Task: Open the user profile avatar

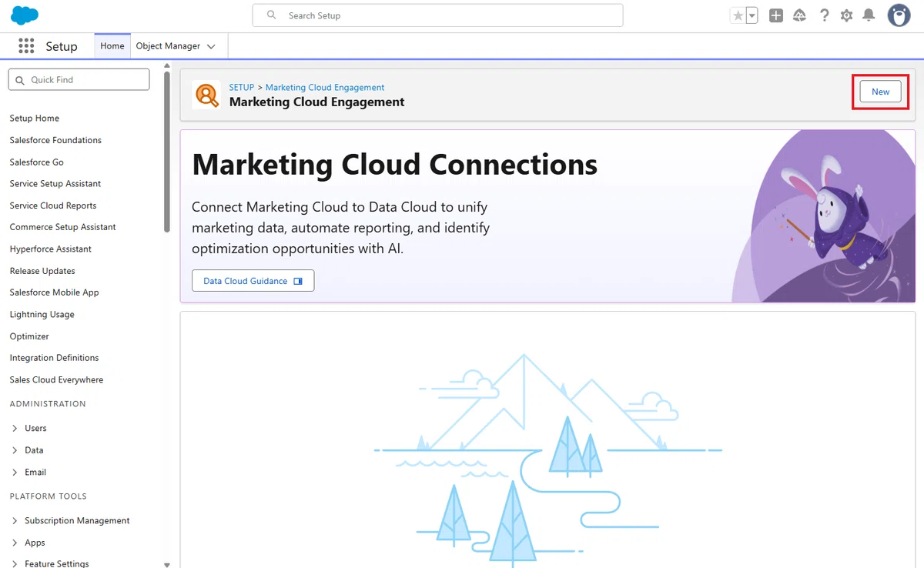Action: (x=899, y=15)
